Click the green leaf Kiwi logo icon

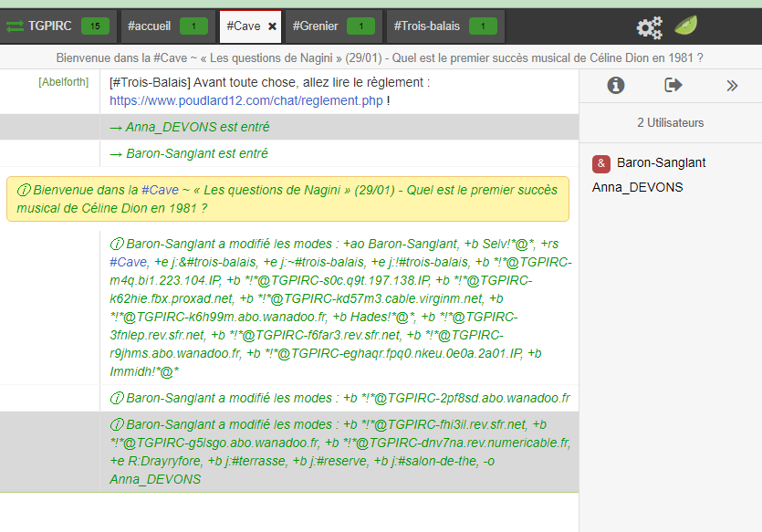point(685,26)
